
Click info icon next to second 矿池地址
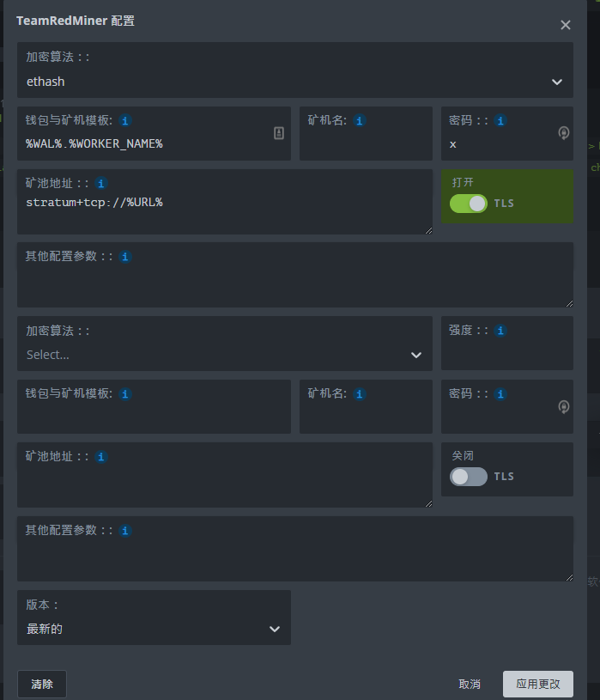click(101, 457)
